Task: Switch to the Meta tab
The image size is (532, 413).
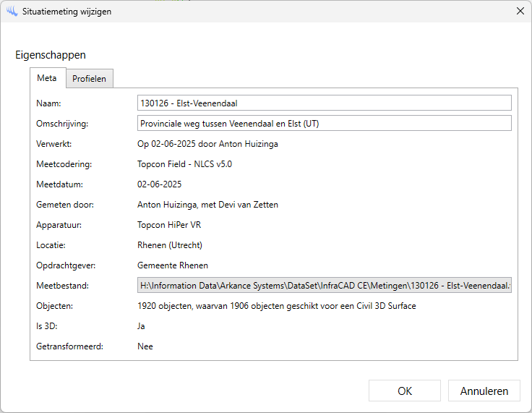Action: tap(47, 78)
